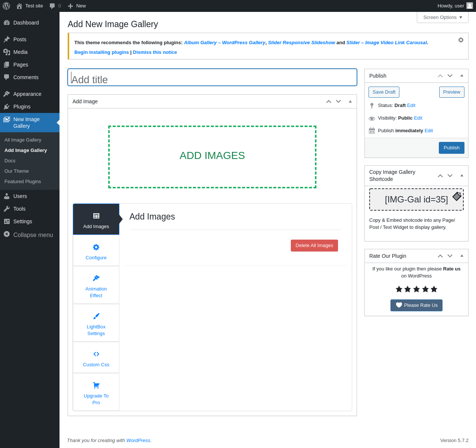Expand the Screen Options dropdown
Image resolution: width=476 pixels, height=448 pixels.
coord(443,17)
